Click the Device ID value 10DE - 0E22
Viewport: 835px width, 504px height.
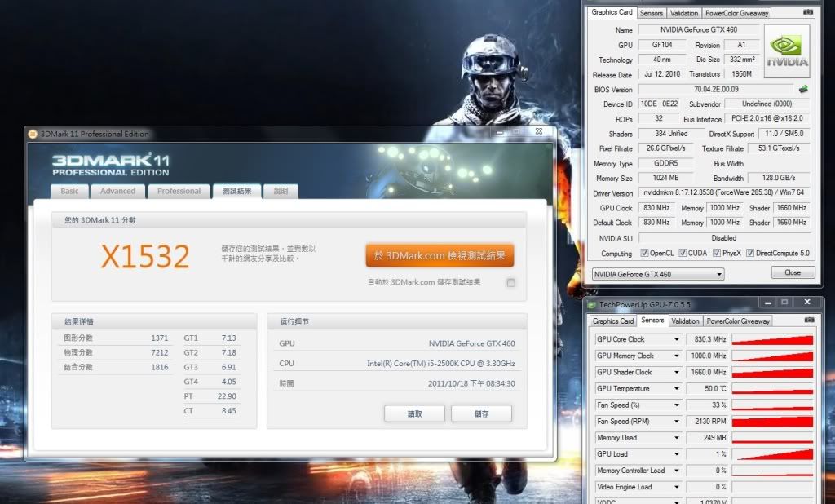pyautogui.click(x=659, y=104)
